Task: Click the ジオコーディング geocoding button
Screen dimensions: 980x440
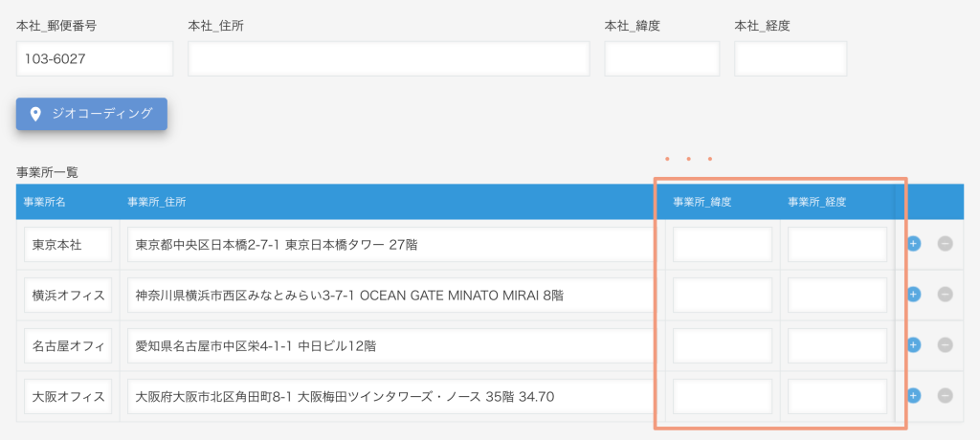Action: point(91,114)
